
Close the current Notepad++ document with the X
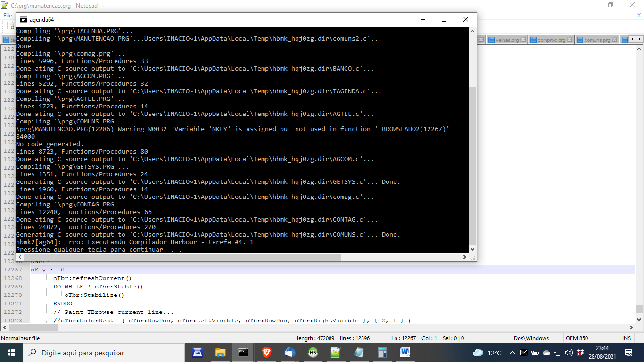click(x=639, y=16)
